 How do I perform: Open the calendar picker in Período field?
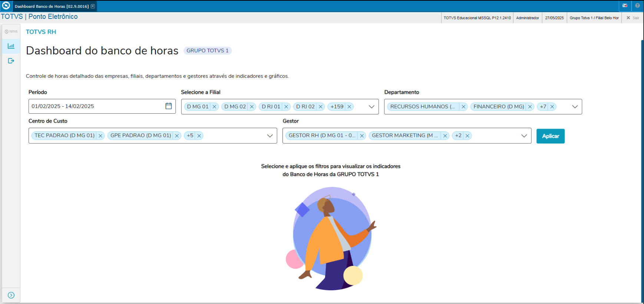pyautogui.click(x=168, y=106)
